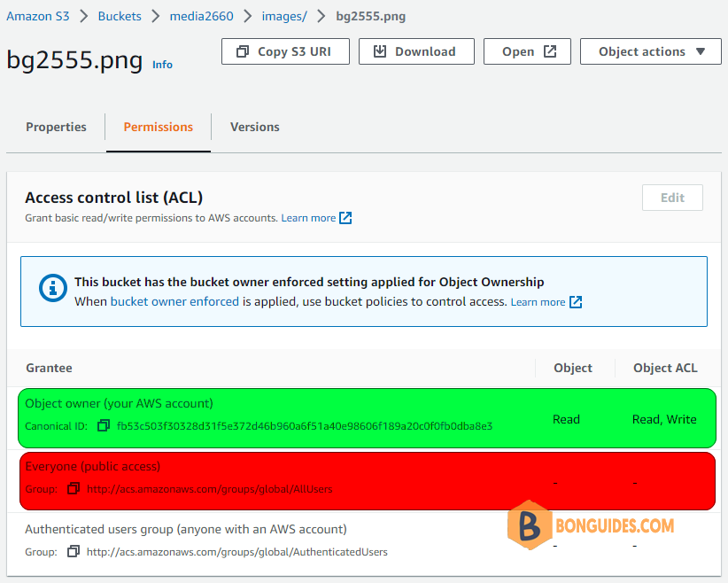Click Authenticated users group row label
This screenshot has height=583, width=728.
[x=186, y=529]
